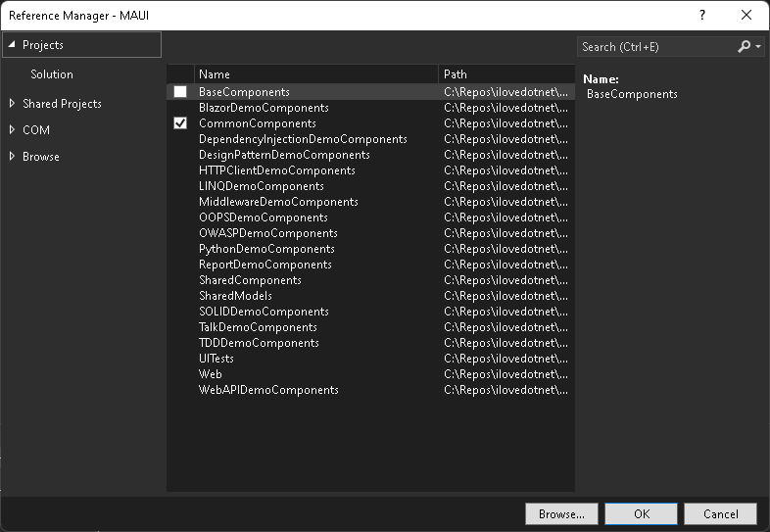
Task: Select the OOPSDemoComponents project
Action: point(263,218)
